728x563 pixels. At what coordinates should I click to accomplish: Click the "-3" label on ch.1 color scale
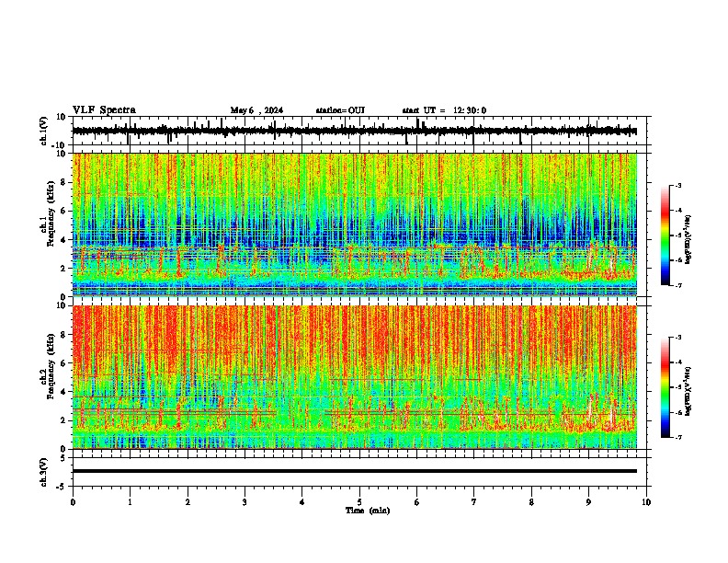coord(677,185)
